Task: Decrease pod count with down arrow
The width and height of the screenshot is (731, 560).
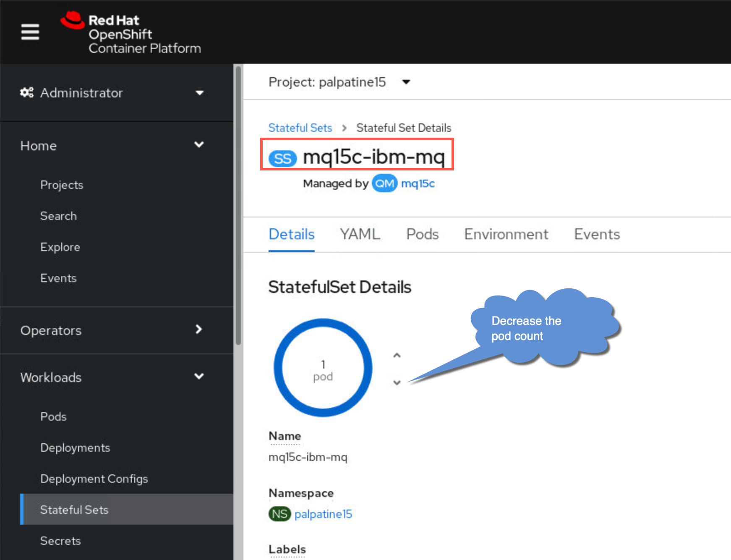Action: [397, 382]
